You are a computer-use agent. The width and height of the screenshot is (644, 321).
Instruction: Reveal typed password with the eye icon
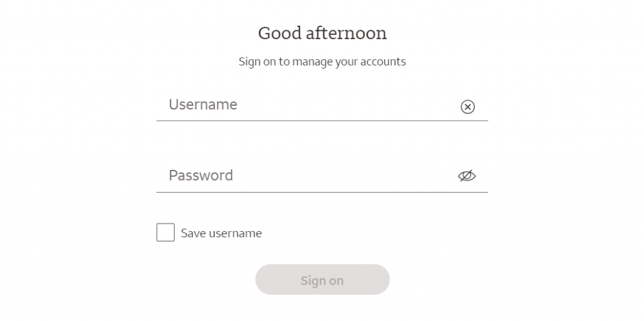[x=467, y=176]
